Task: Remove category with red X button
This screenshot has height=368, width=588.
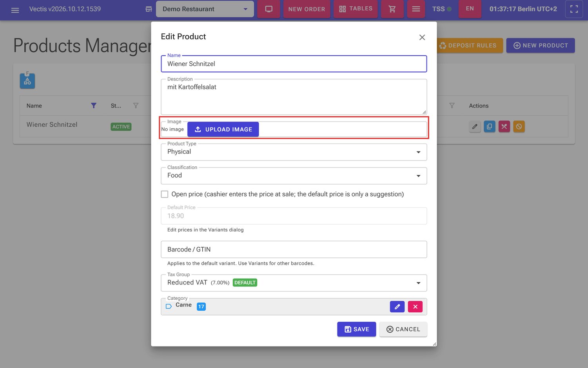Action: click(415, 306)
